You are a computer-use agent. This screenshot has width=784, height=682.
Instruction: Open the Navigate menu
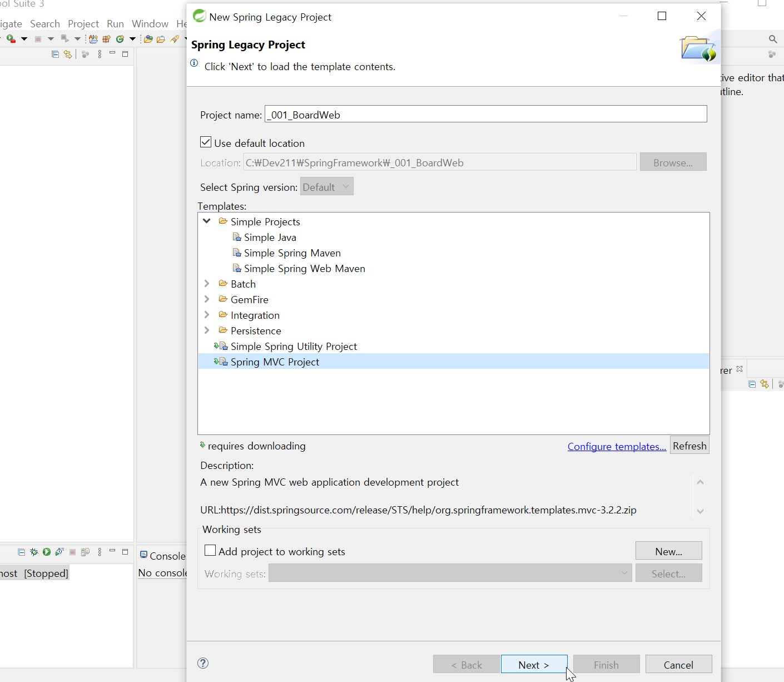pyautogui.click(x=11, y=24)
